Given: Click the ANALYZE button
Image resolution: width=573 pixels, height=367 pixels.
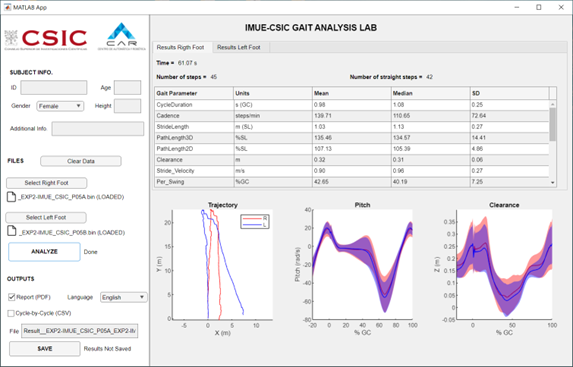Looking at the screenshot, I should pos(44,251).
